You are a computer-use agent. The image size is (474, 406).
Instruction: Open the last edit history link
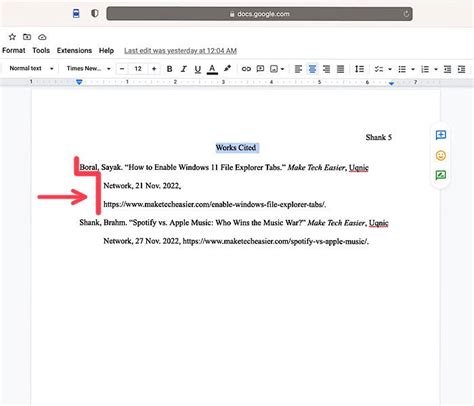click(180, 51)
